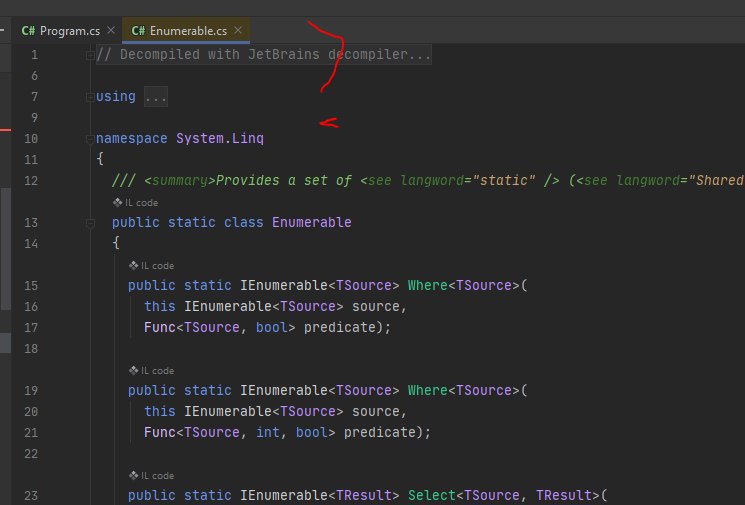Open IL code hint above line 23 Select
745x505 pixels.
[x=152, y=476]
